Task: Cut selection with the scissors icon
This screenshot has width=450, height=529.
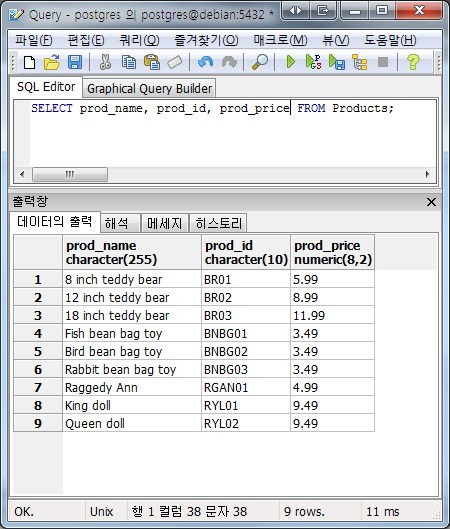Action: click(105, 62)
